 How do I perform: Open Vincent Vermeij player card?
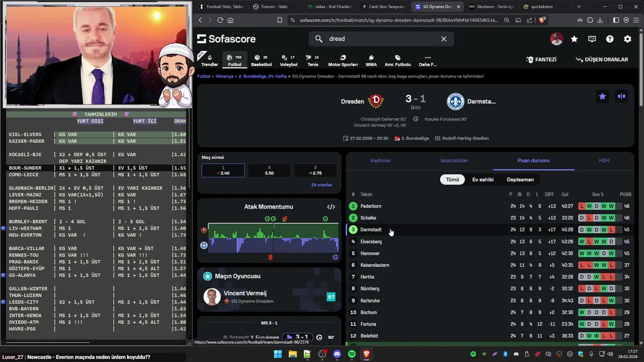tap(269, 297)
